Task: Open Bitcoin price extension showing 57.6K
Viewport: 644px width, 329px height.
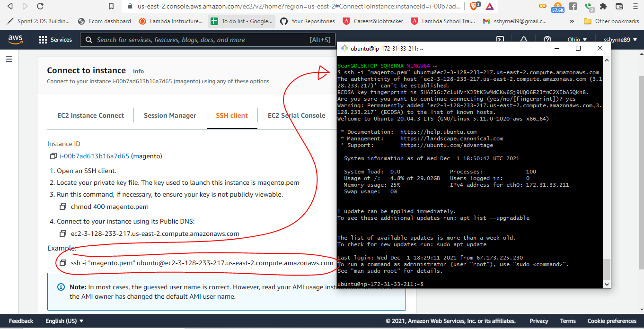Action: coord(558,7)
